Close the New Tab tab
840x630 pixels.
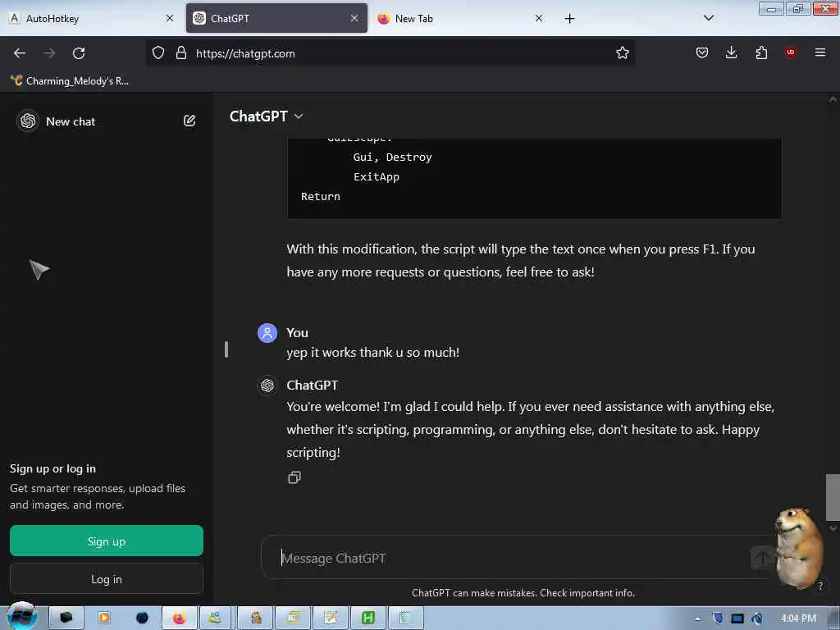pyautogui.click(x=539, y=18)
